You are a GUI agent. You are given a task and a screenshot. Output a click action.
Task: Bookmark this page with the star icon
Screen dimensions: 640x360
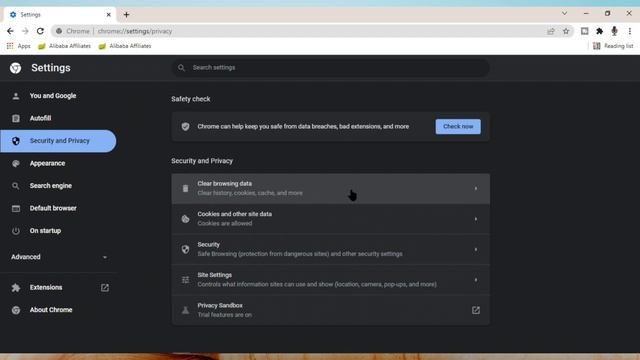(566, 31)
